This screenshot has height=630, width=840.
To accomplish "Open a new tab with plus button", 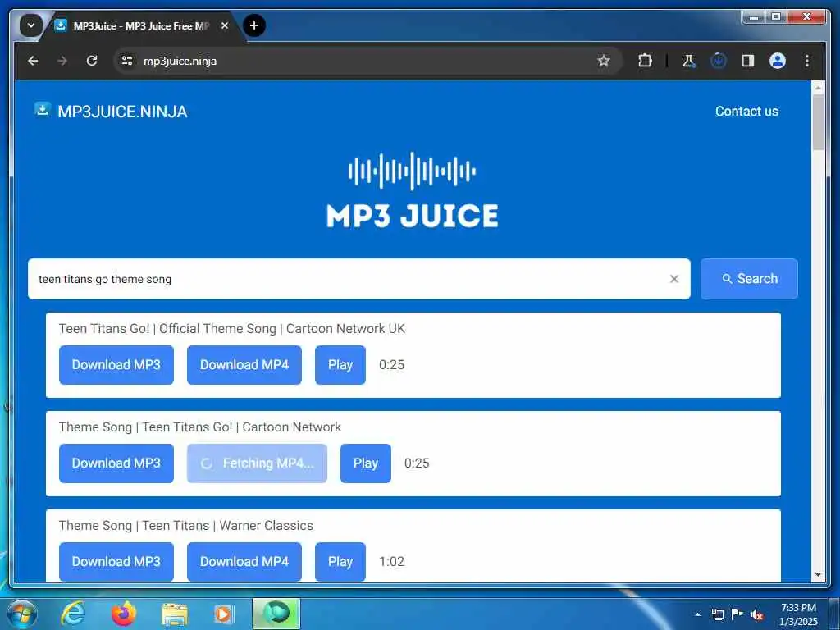I will (x=254, y=25).
